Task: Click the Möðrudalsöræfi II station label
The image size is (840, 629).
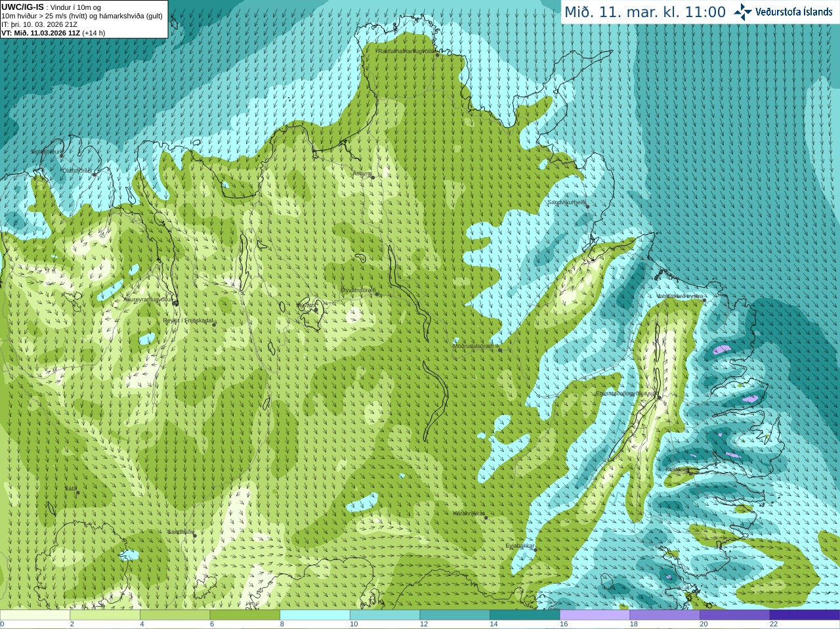Action: click(x=476, y=345)
